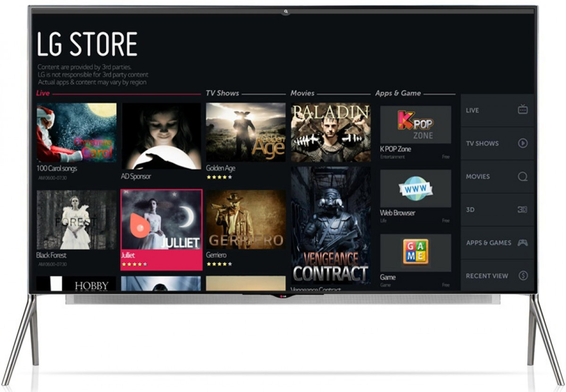The image size is (566, 392).
Task: Click the "LG STORE" page title
Action: click(x=87, y=45)
